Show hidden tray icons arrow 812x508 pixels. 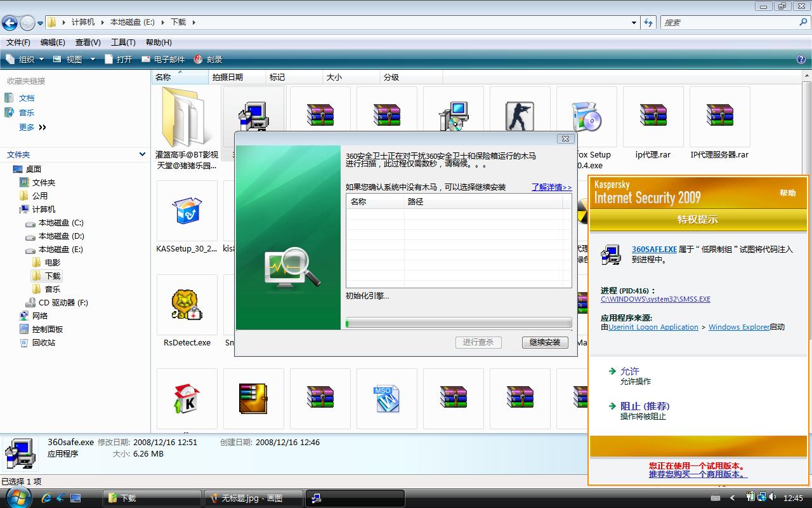tap(733, 498)
